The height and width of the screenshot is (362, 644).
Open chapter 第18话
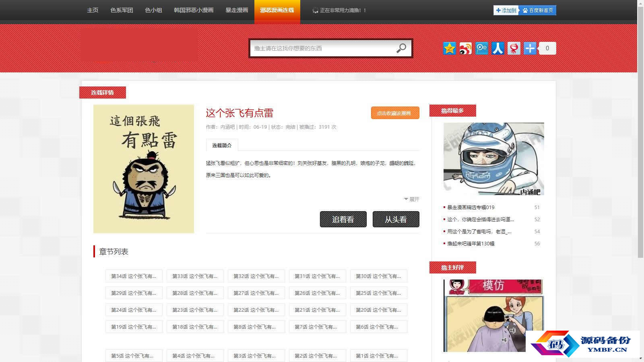click(195, 327)
